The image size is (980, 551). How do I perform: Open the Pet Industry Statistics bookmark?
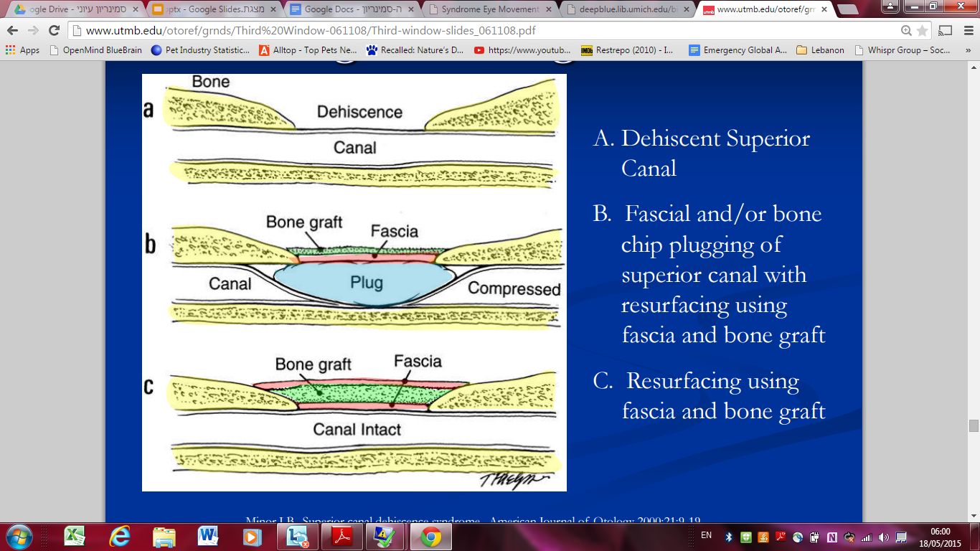[x=201, y=50]
